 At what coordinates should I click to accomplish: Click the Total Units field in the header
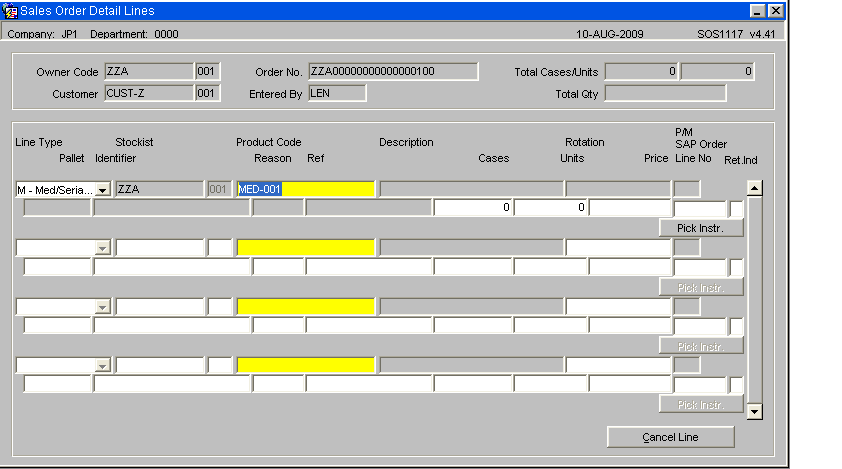click(x=717, y=71)
